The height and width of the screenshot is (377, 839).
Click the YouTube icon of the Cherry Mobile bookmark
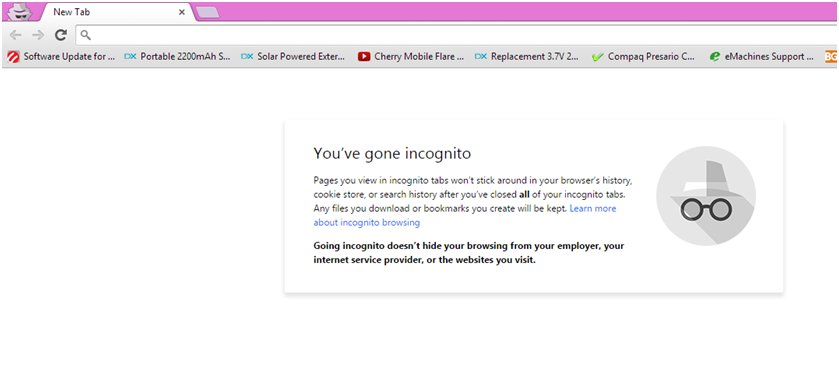(364, 56)
